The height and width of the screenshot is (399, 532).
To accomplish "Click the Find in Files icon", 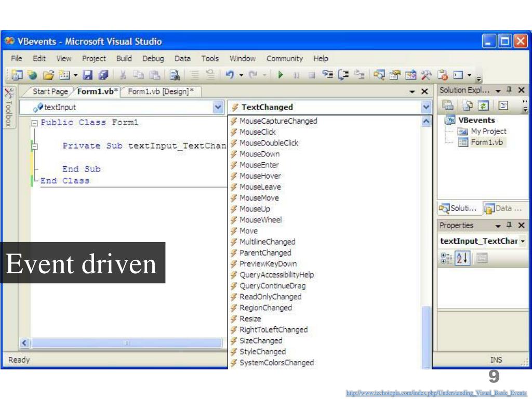I will click(175, 75).
